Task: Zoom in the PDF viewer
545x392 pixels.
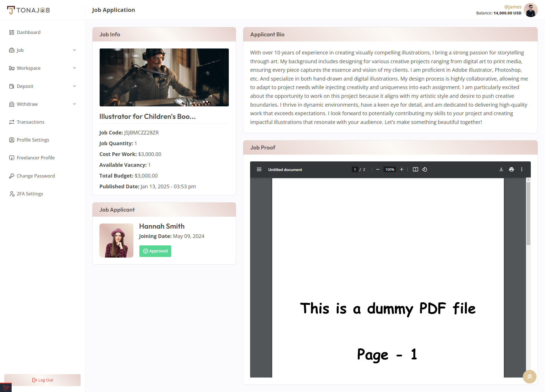Action: [402, 169]
